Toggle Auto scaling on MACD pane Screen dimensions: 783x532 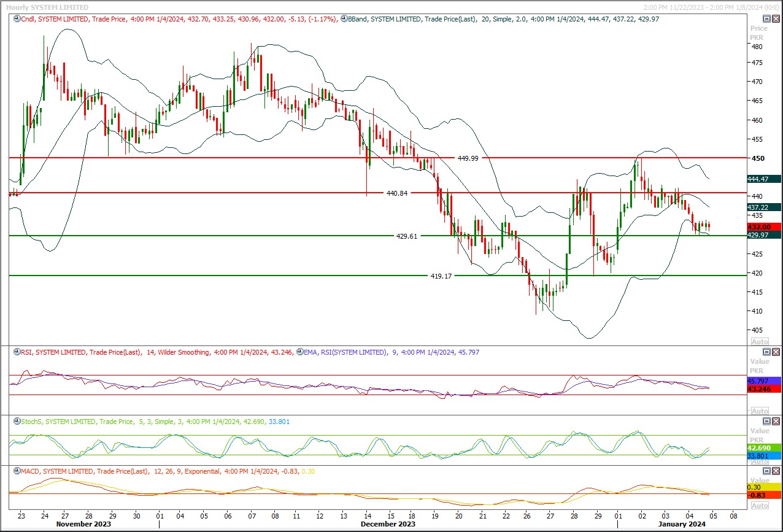pos(760,505)
